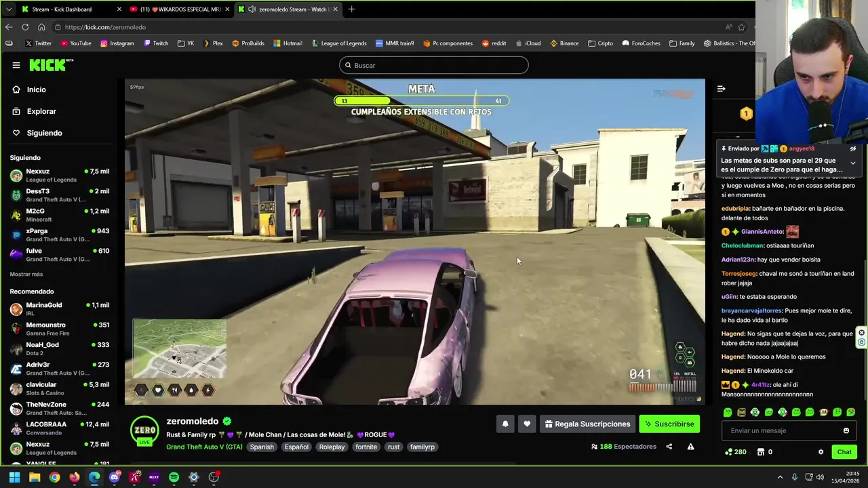Viewport: 868px width, 488px height.
Task: Click the browser home icon
Action: 41,27
